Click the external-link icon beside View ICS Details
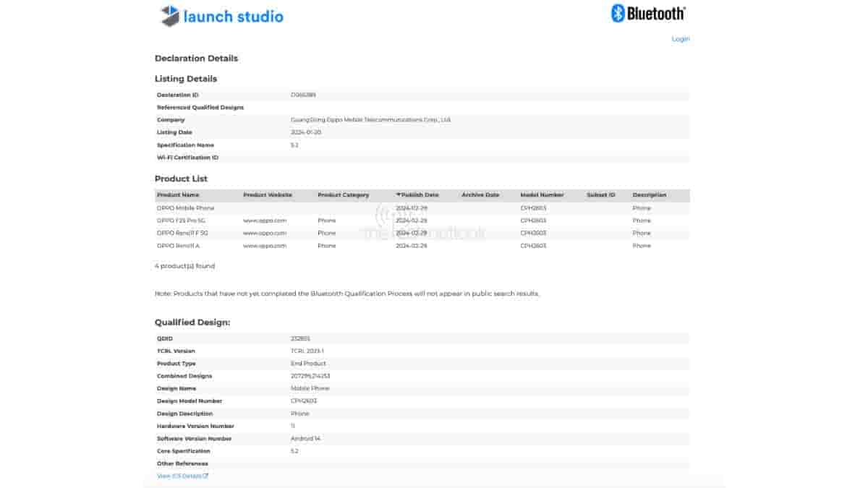The image size is (868, 488). click(205, 476)
